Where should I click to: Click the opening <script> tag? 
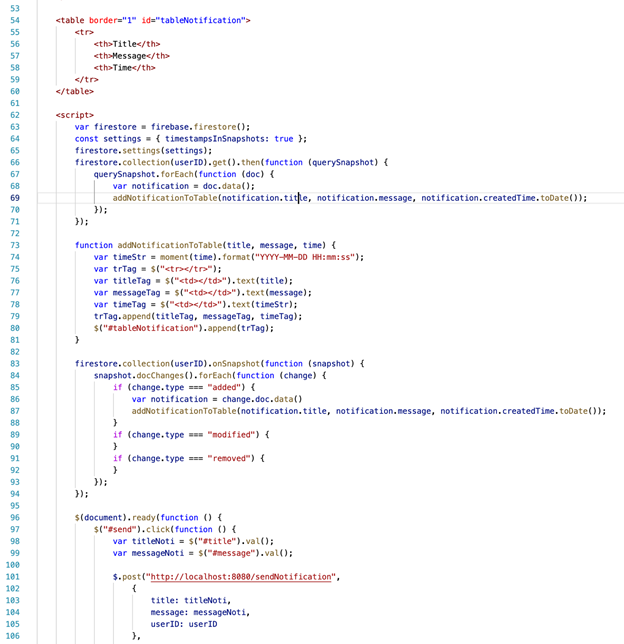point(75,115)
